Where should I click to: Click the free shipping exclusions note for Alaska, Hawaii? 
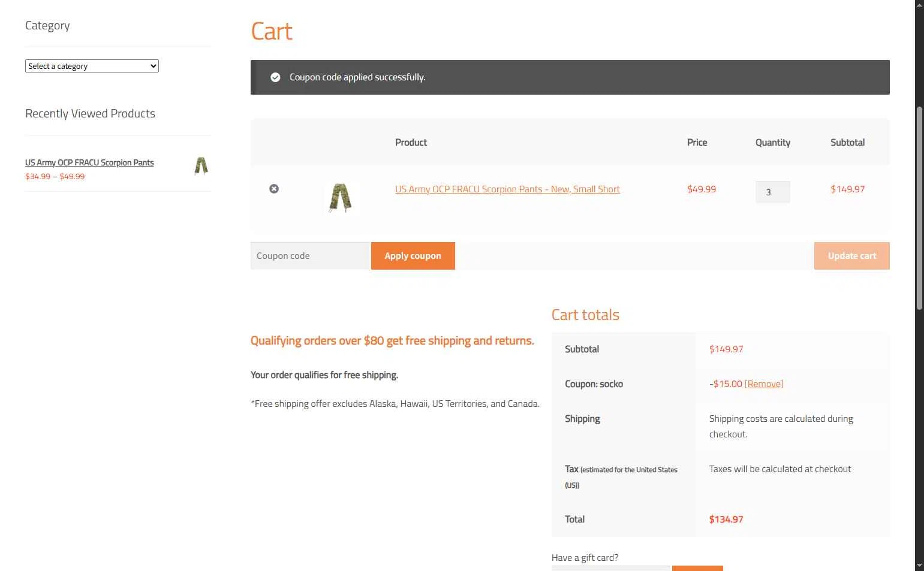coord(395,404)
